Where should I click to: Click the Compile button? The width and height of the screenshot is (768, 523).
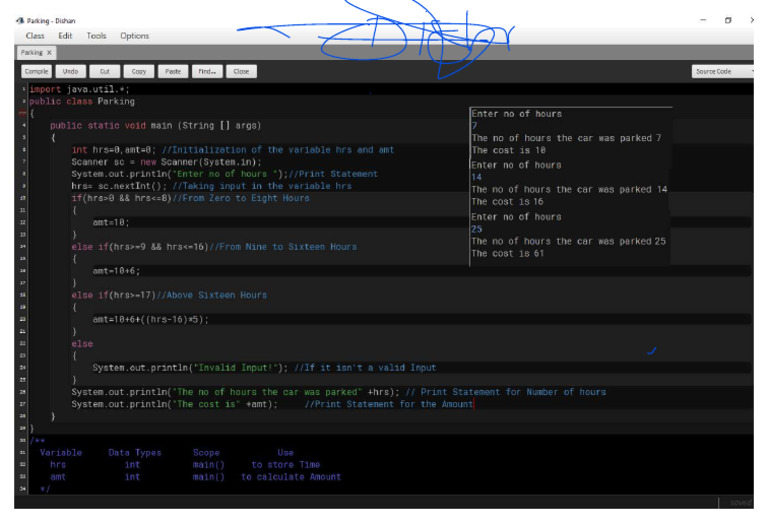(36, 71)
